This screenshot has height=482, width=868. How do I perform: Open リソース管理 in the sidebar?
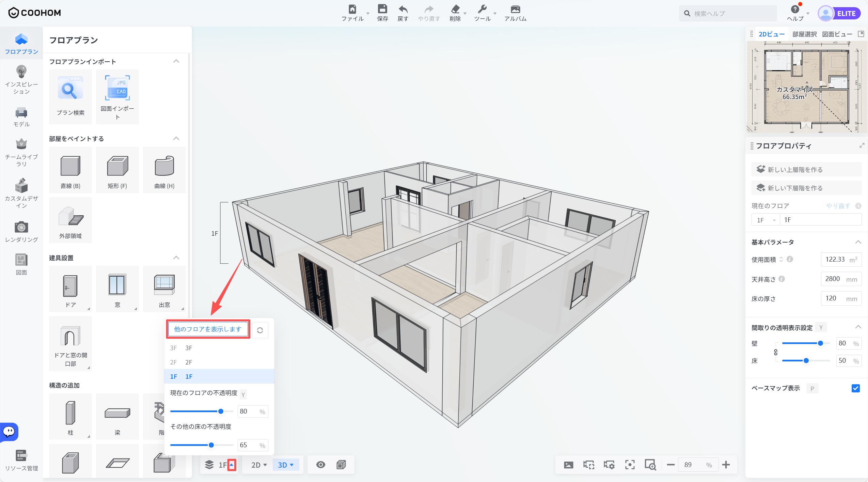(21, 460)
